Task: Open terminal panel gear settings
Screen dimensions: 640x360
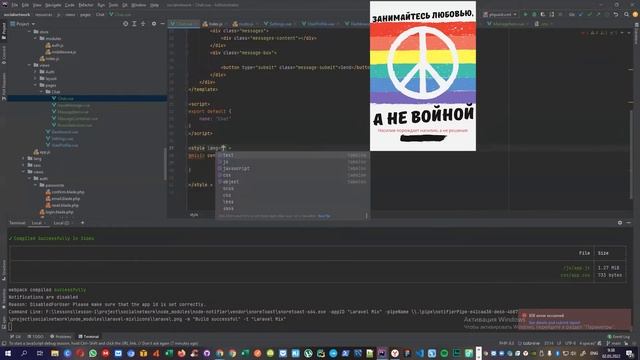Action: click(x=620, y=223)
